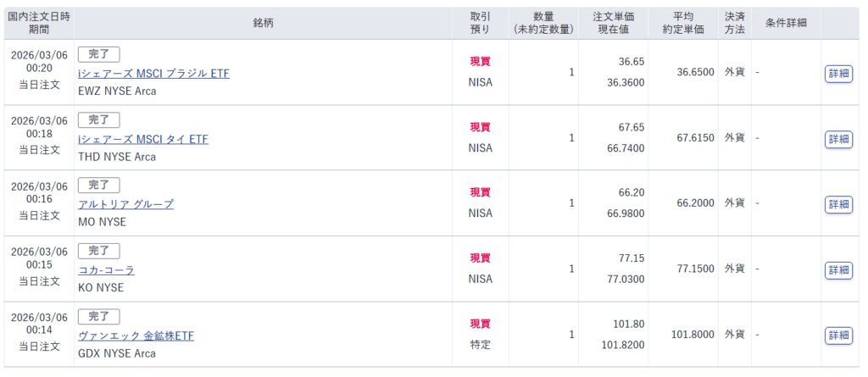Click the 条件詳細 column header

click(x=786, y=23)
